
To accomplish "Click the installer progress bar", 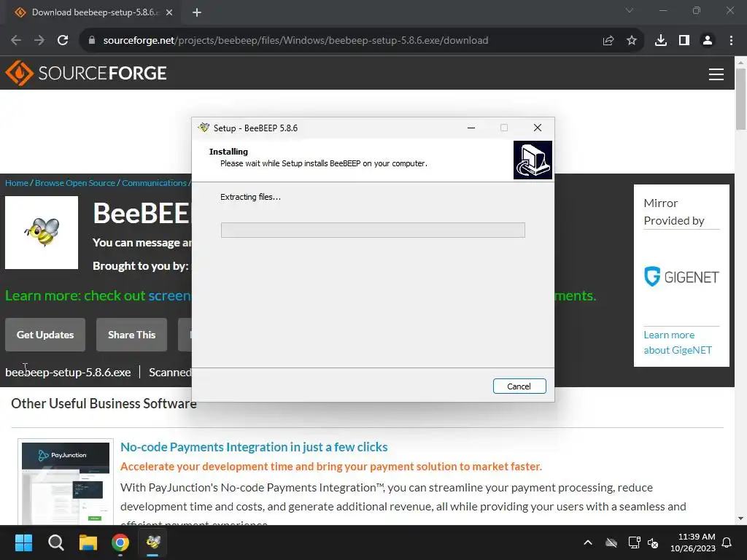I will [x=373, y=230].
